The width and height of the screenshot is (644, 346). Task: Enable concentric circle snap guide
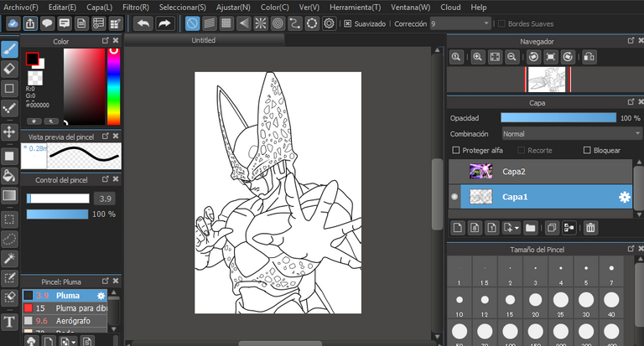point(278,23)
